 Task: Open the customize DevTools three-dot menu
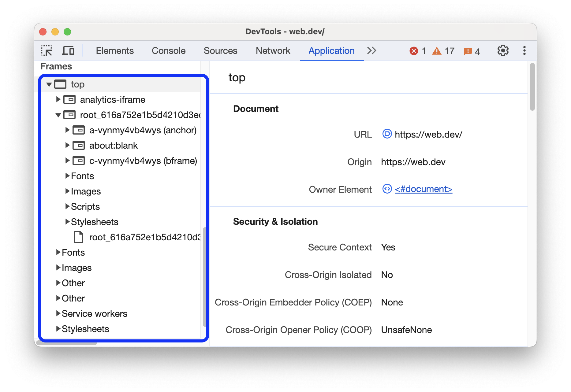(x=524, y=50)
